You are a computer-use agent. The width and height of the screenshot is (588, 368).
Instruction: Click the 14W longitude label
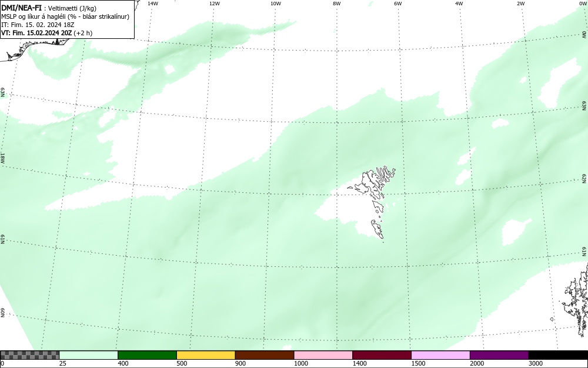point(153,4)
